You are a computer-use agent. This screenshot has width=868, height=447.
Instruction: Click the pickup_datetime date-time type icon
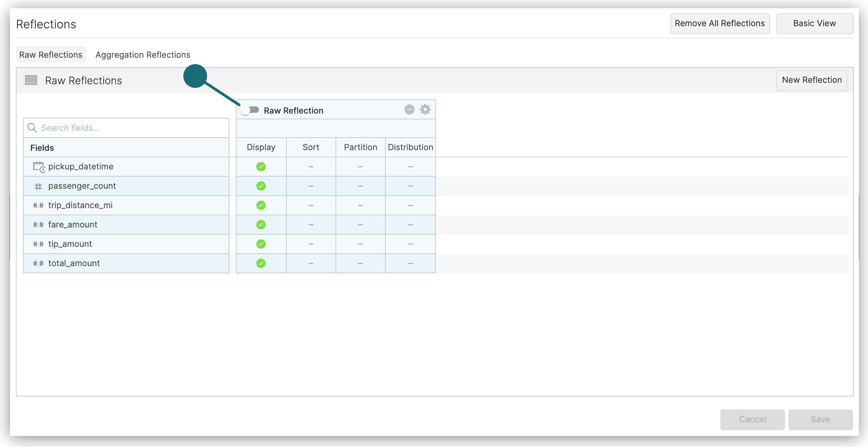(38, 167)
